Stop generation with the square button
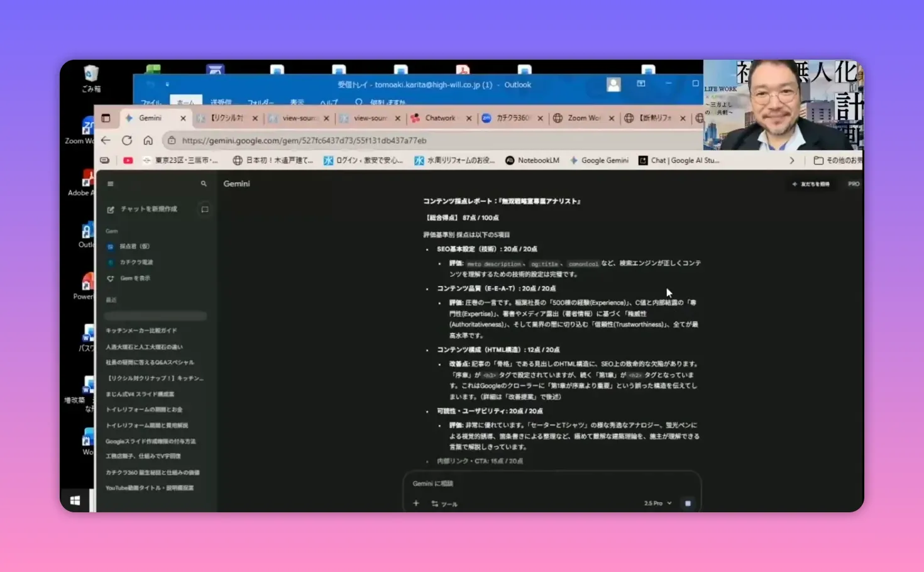 pyautogui.click(x=686, y=503)
